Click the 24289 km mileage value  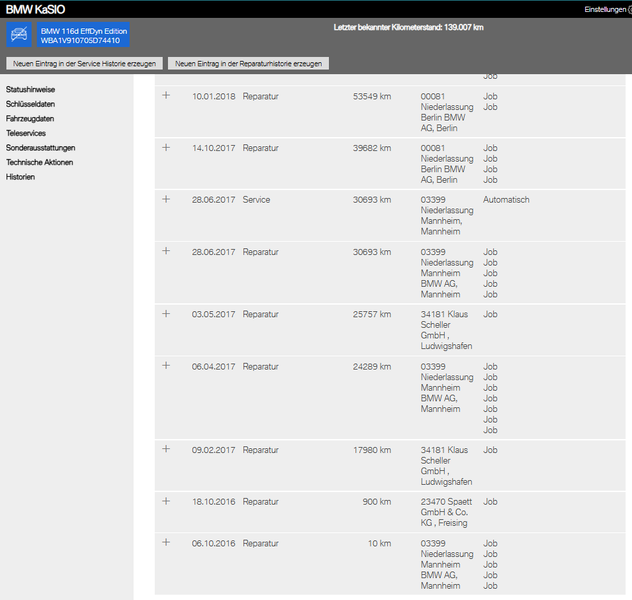pos(372,367)
